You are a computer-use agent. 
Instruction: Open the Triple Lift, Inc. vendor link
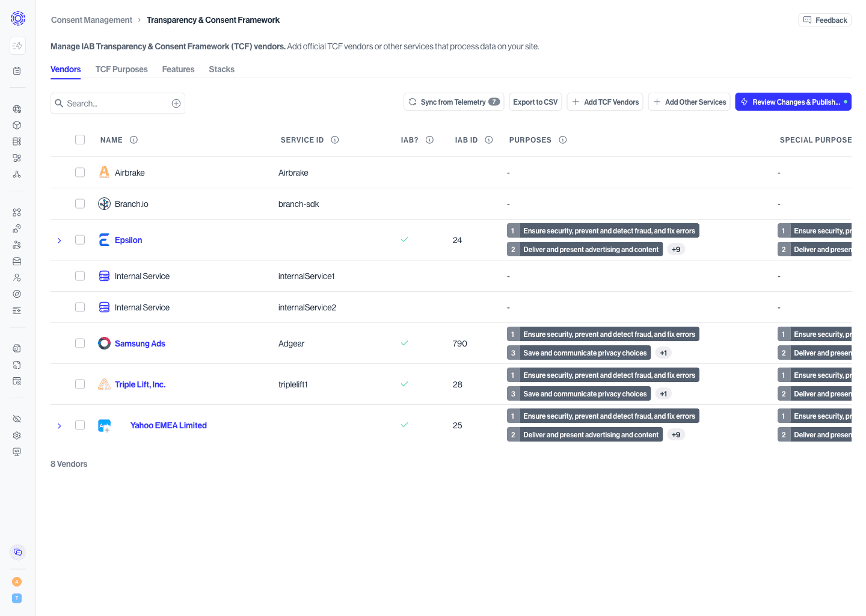[x=140, y=384]
